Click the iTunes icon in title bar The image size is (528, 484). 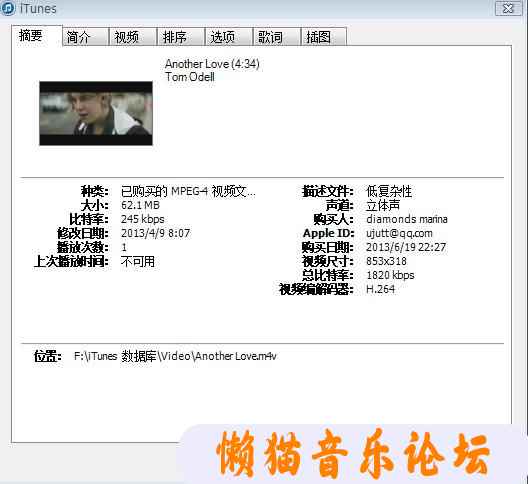[7, 8]
